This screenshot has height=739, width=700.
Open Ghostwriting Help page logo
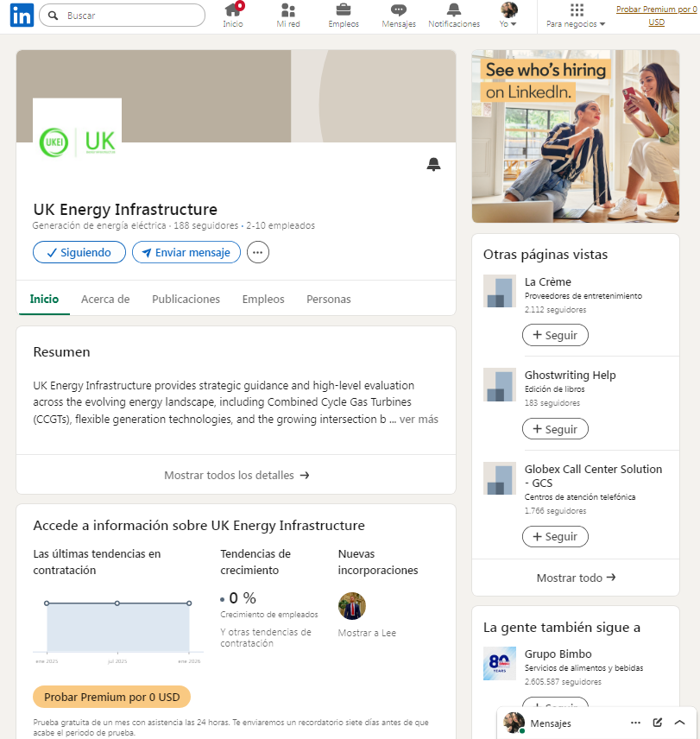click(500, 384)
